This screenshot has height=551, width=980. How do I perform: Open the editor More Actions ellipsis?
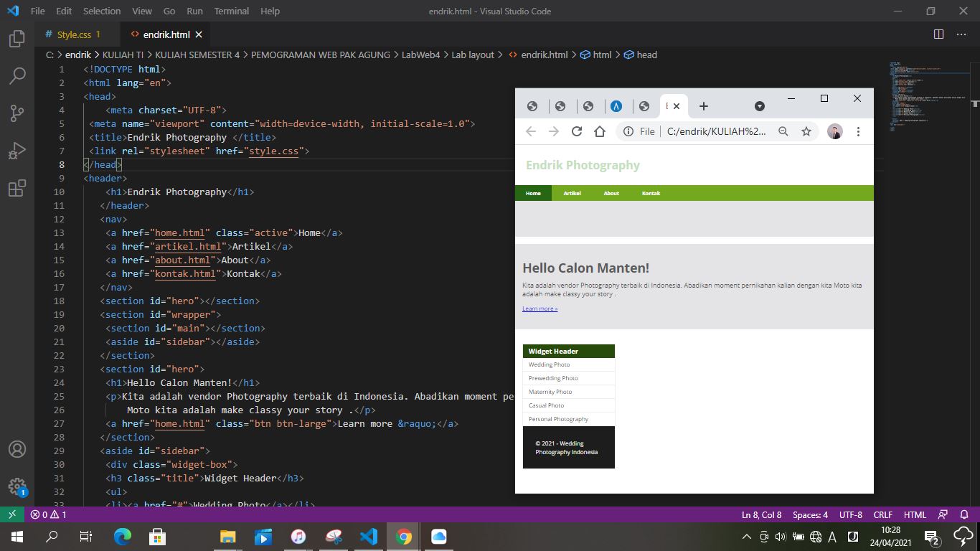click(961, 34)
